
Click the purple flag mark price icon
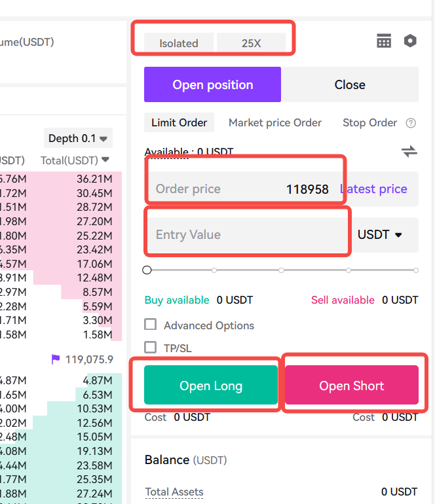(x=56, y=359)
